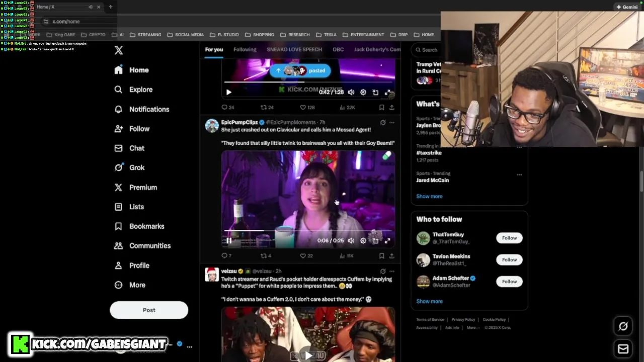The image size is (644, 362).
Task: Click Grok icon on veizau post
Action: click(x=383, y=271)
